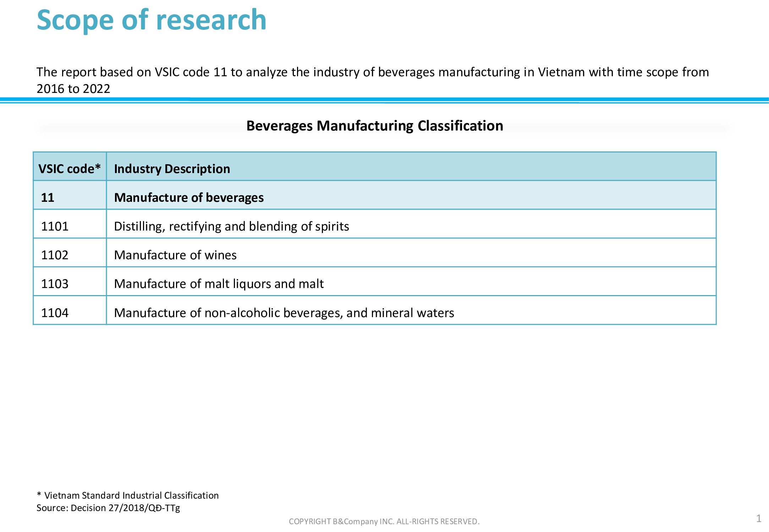Click 'Distilling, rectifying and blending of spirits'
Image resolution: width=769 pixels, height=532 pixels.
tap(231, 226)
